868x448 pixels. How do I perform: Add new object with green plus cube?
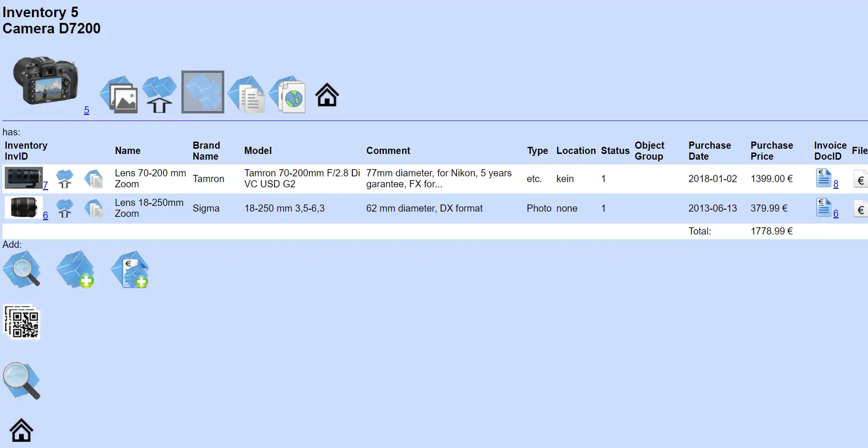pos(75,269)
